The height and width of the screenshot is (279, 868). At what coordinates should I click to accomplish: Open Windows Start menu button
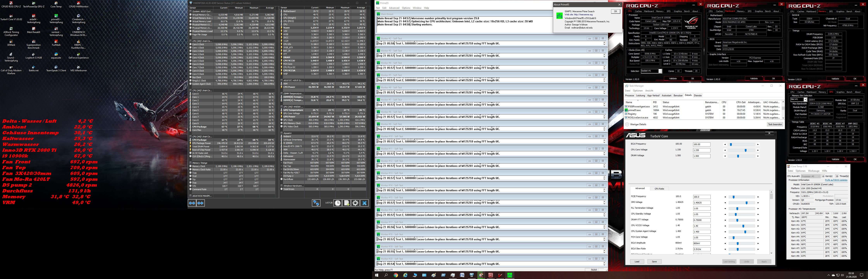pyautogui.click(x=377, y=275)
